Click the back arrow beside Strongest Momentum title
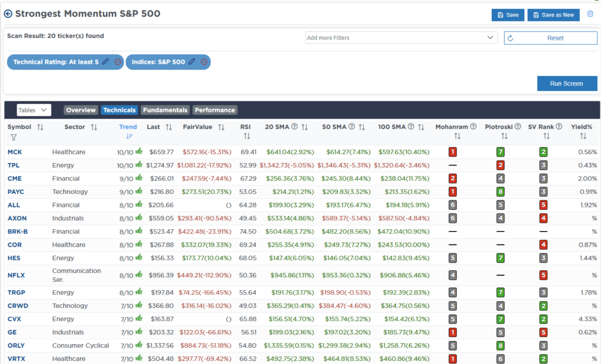 [8, 13]
